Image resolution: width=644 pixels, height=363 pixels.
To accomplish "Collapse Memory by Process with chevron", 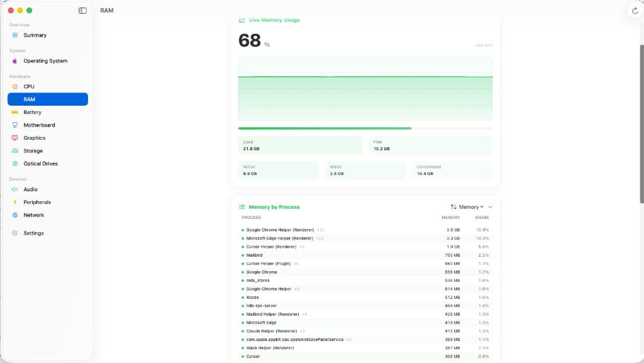I will tap(490, 207).
